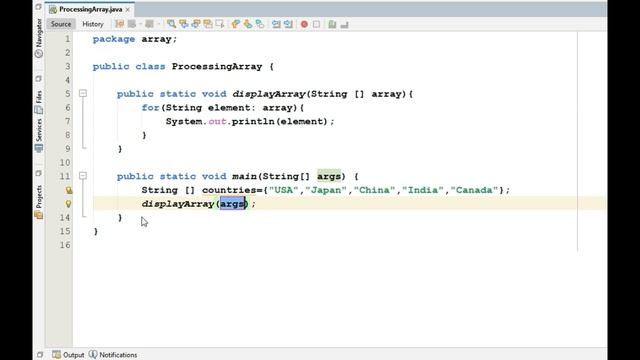Click restore icon above Files label
This screenshot has height=360, width=640.
39,78
